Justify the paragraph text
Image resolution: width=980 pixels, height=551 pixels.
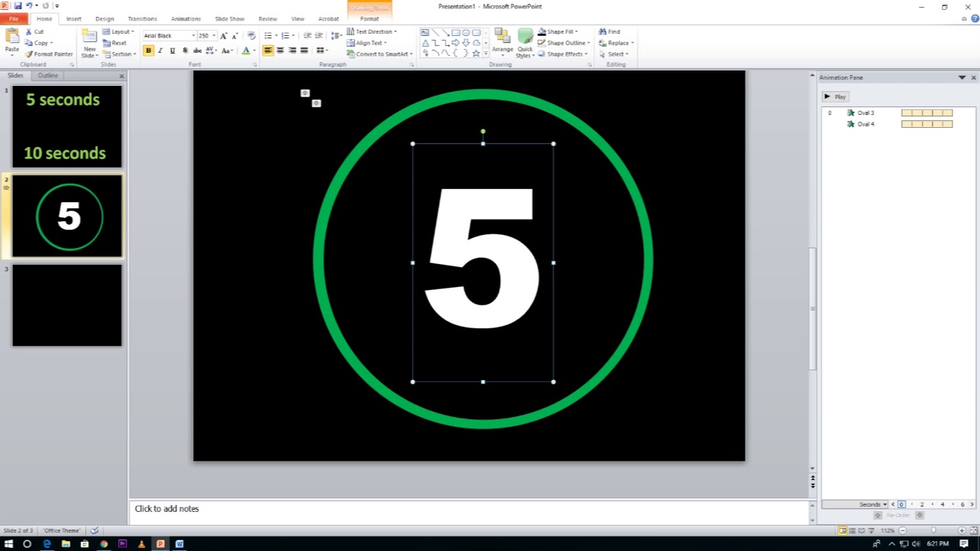304,51
